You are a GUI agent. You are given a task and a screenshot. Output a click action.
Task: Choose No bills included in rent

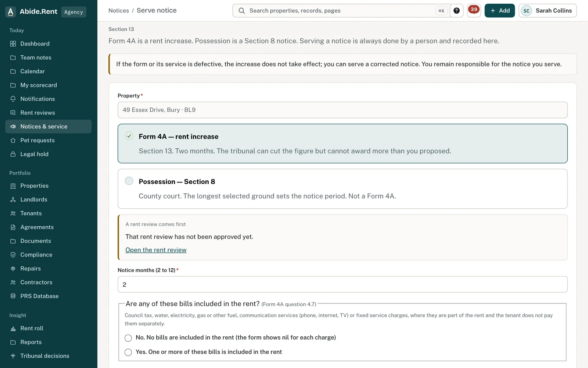[x=128, y=338]
